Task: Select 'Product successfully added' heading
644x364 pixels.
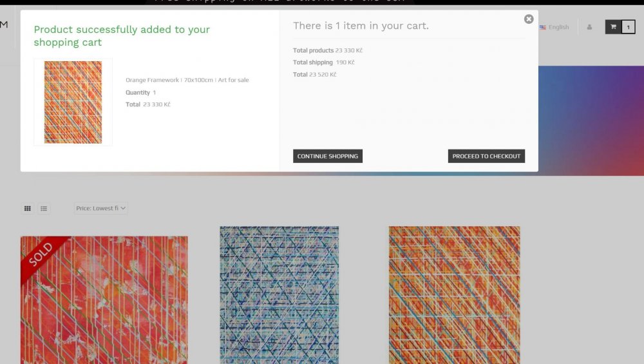Action: click(122, 35)
